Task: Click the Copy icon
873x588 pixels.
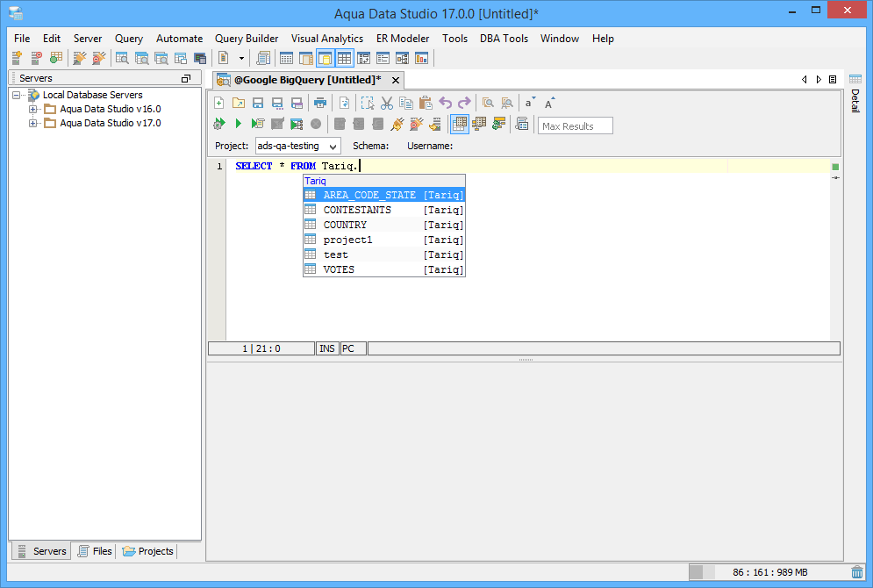Action: click(406, 103)
